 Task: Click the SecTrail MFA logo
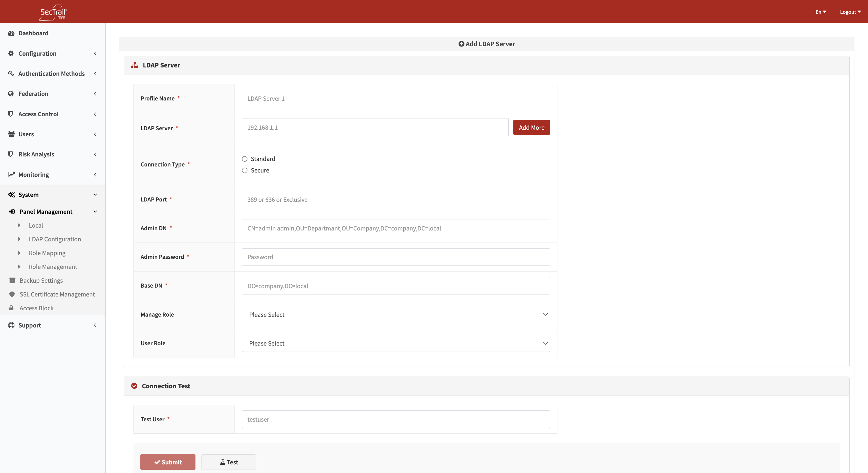click(x=53, y=12)
